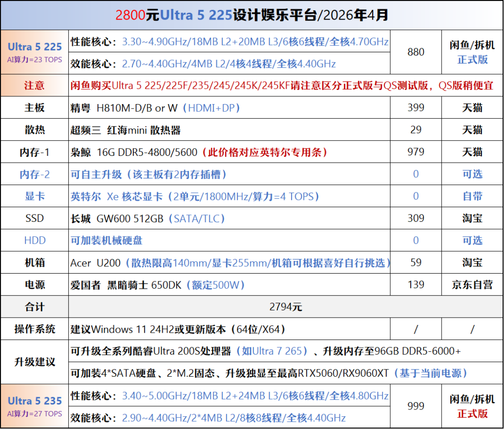Click the 'SSD' row label
The width and height of the screenshot is (504, 429).
[x=35, y=218]
